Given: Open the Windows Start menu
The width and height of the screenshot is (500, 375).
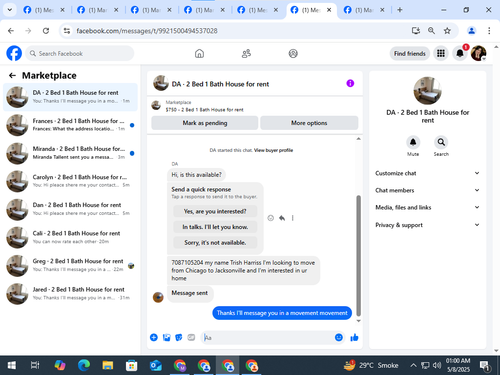Looking at the screenshot, I should [x=12, y=365].
